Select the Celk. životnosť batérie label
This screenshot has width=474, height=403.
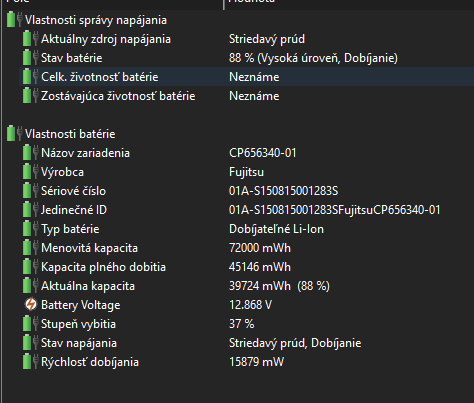coord(100,77)
